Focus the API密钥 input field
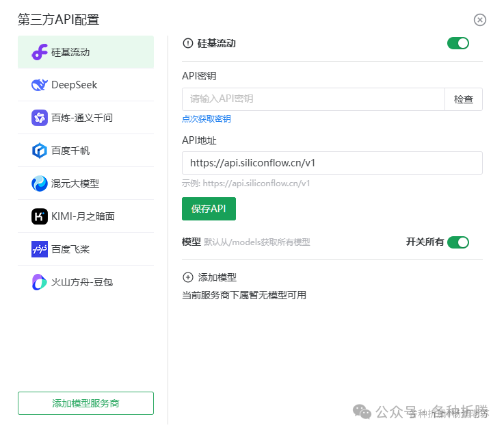The height and width of the screenshot is (432, 504). (313, 99)
